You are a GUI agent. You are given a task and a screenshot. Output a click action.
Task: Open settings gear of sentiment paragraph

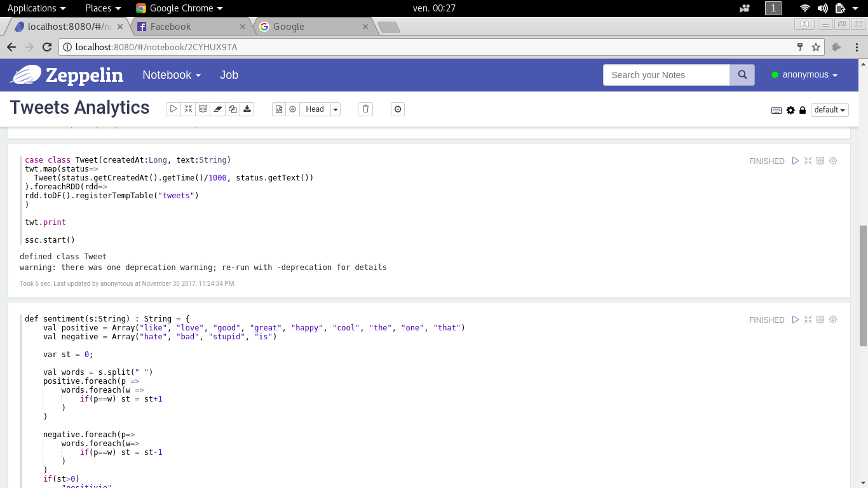(x=833, y=320)
